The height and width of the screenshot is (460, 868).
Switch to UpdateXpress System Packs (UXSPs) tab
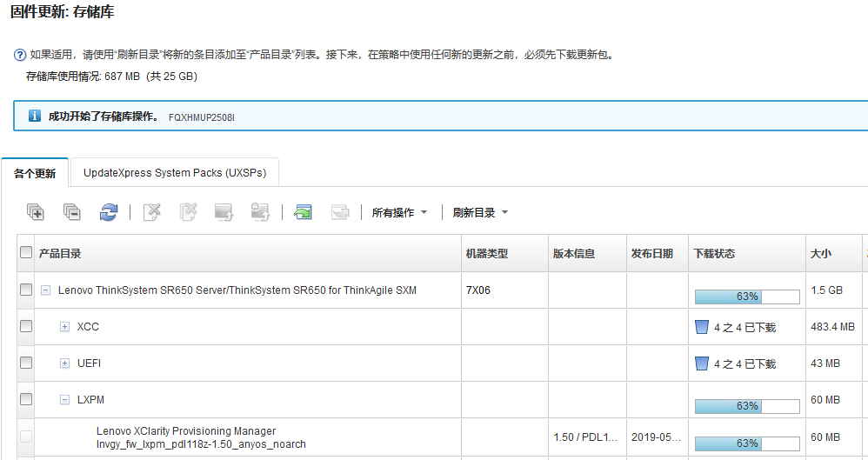175,173
